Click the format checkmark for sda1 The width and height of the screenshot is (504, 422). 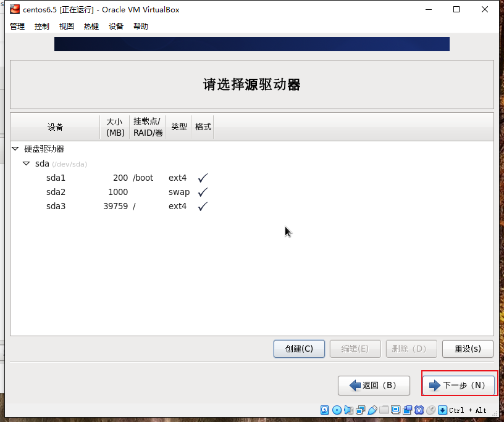pyautogui.click(x=203, y=178)
